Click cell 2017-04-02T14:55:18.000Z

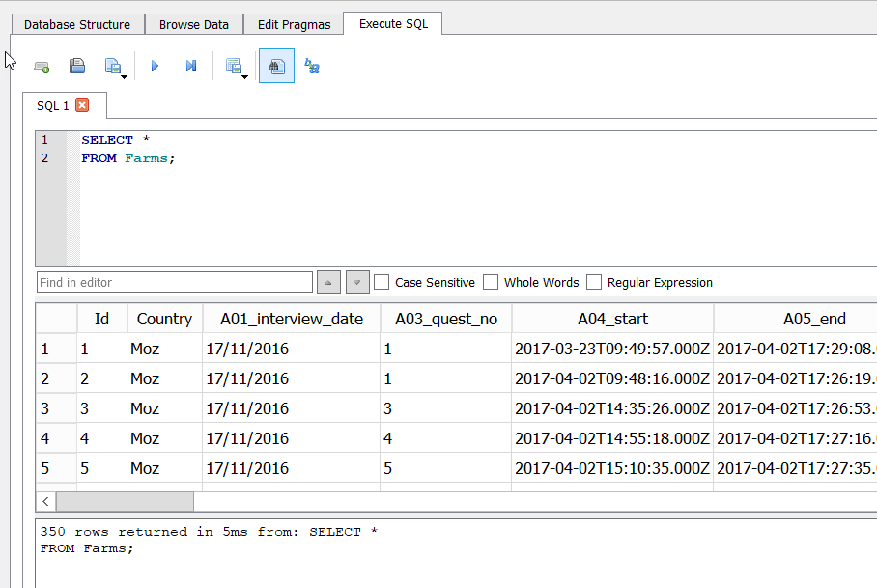point(612,438)
